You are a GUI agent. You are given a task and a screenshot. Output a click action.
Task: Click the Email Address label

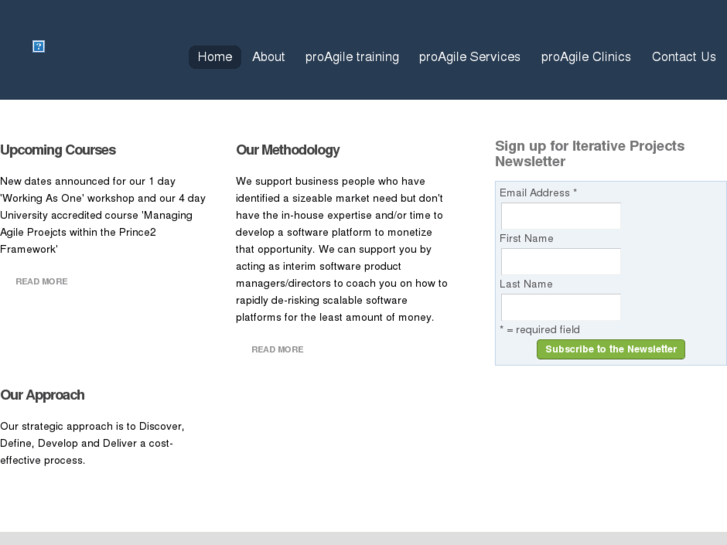(535, 193)
